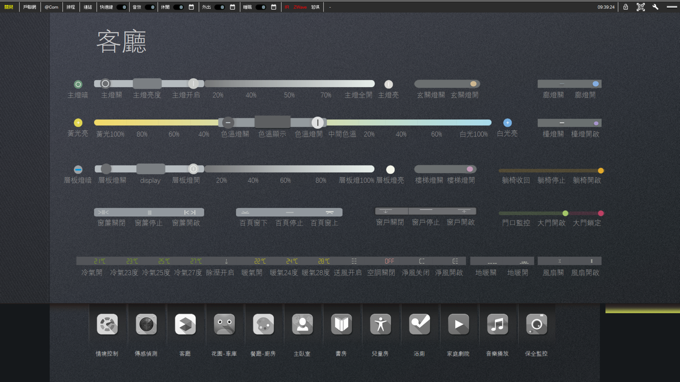Click the fullscreen icon in top bar

pos(641,7)
